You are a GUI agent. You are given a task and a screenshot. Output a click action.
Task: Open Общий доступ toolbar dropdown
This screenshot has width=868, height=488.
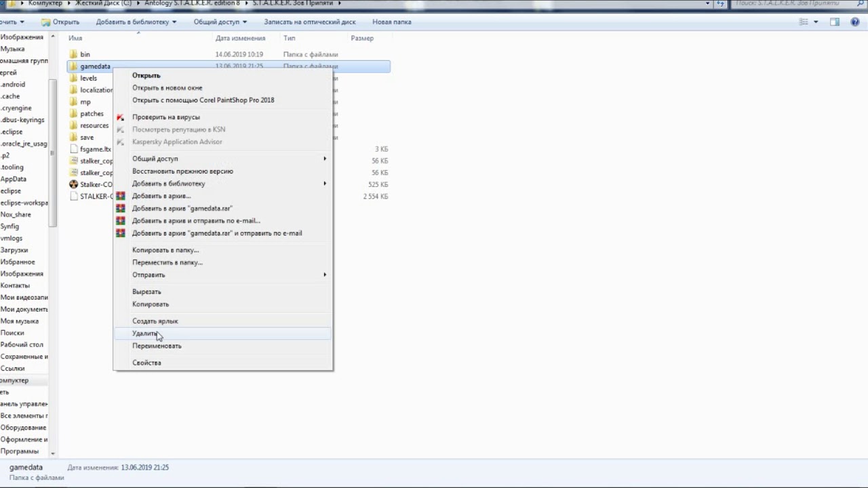click(245, 22)
